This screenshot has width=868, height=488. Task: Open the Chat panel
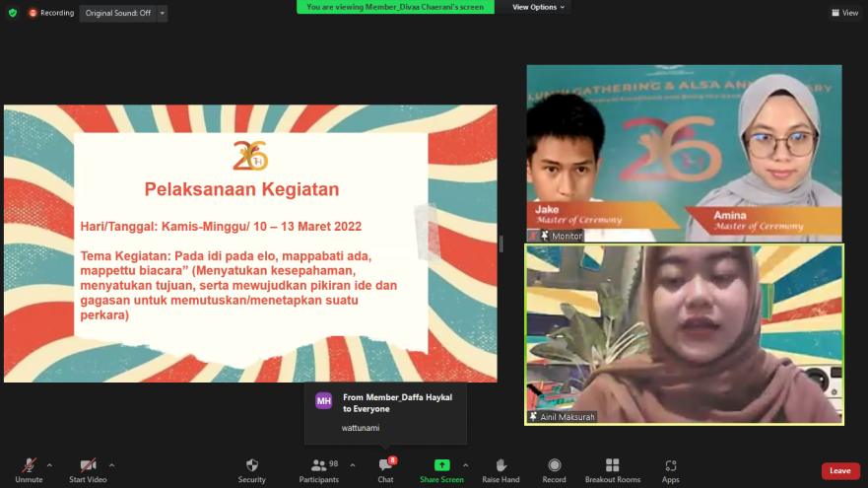coord(386,470)
